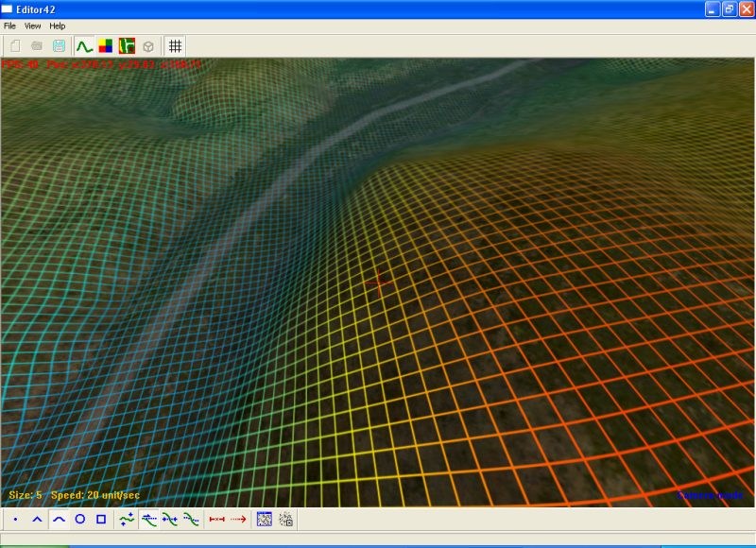This screenshot has width=756, height=548.
Task: Open the four-color texture paint mode
Action: tap(106, 45)
